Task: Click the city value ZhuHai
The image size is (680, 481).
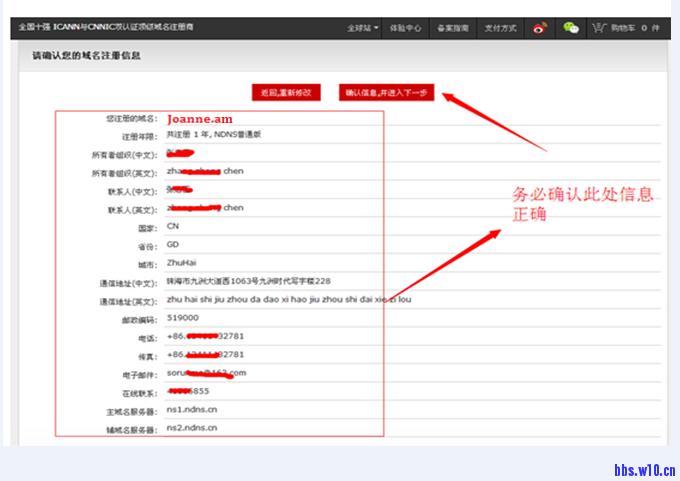Action: (182, 263)
